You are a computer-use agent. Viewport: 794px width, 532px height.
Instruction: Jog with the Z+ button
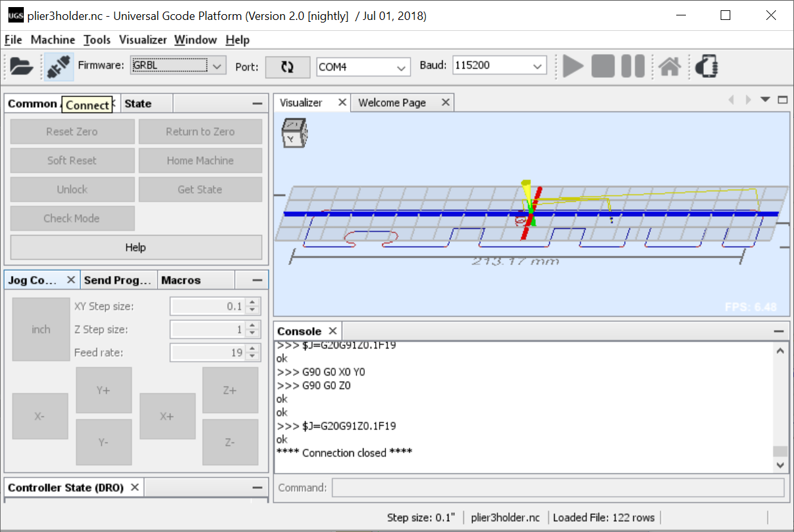click(x=230, y=390)
